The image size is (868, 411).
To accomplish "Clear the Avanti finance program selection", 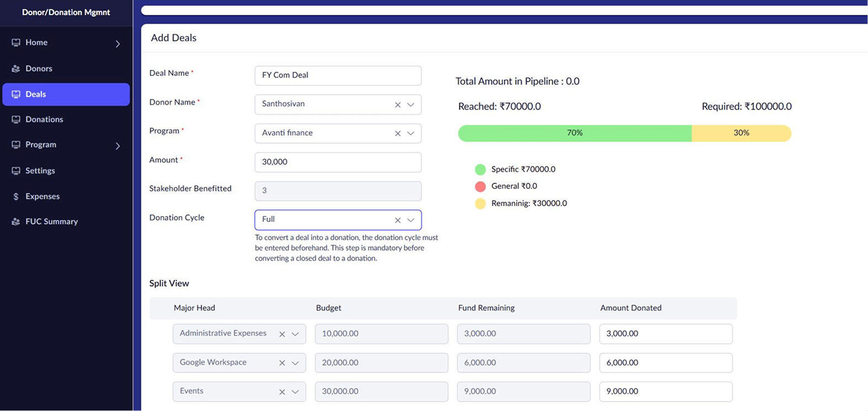I will click(398, 133).
